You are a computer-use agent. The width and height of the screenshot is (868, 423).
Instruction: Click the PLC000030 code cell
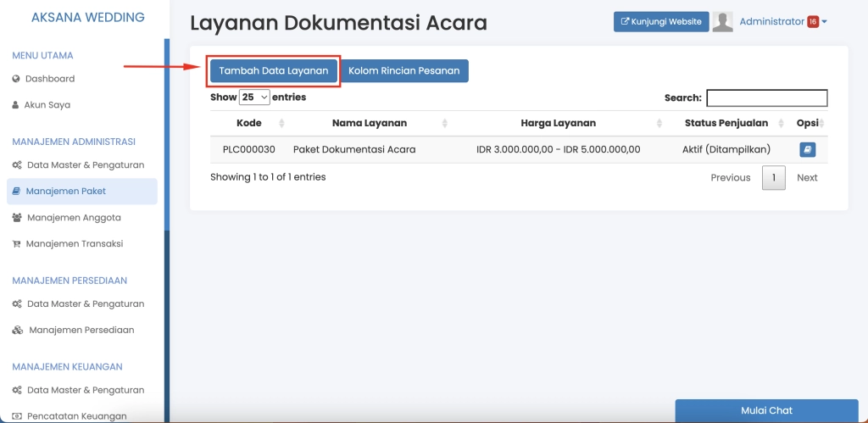coord(249,149)
